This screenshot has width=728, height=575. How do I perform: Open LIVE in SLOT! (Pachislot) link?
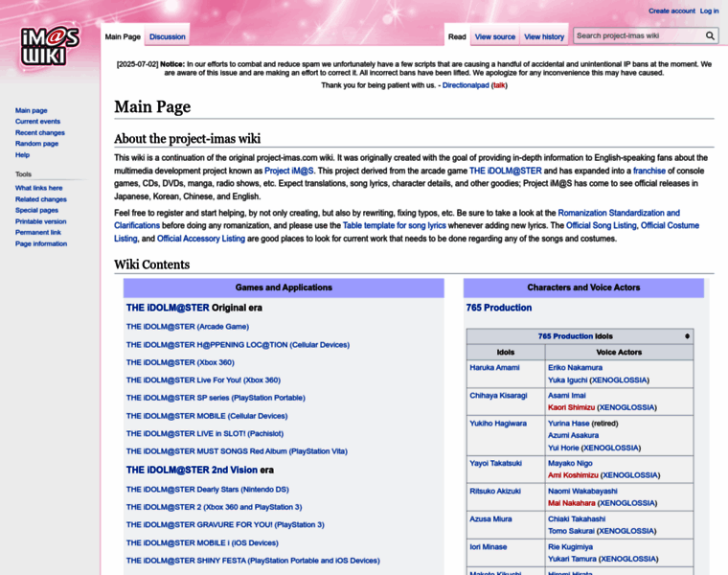click(x=205, y=434)
